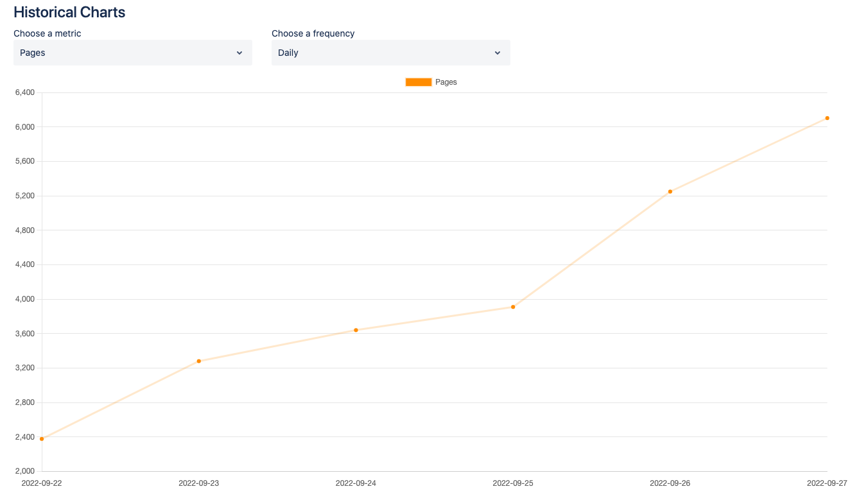Viewport: 868px width, 500px height.
Task: Click the "Choose a metric" label
Action: 48,33
